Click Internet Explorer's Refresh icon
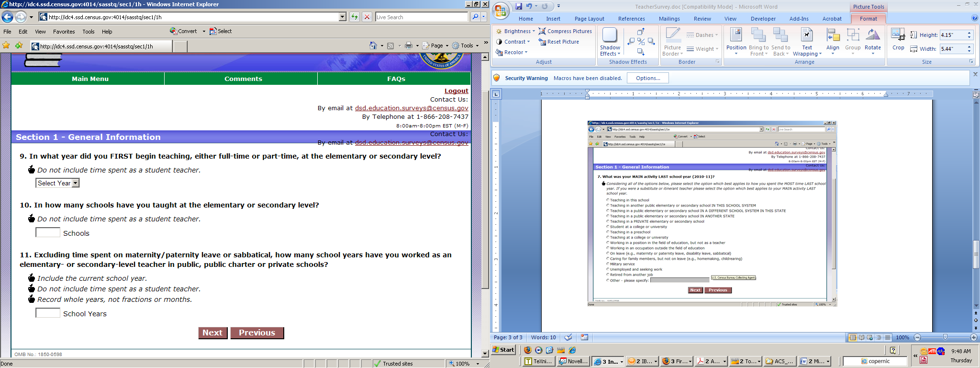Viewport: 980px width, 368px height. pos(354,17)
